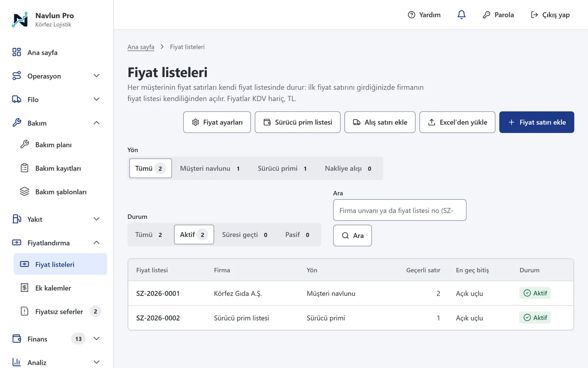
Task: Expand the Finans menu chevron
Action: coord(97,339)
